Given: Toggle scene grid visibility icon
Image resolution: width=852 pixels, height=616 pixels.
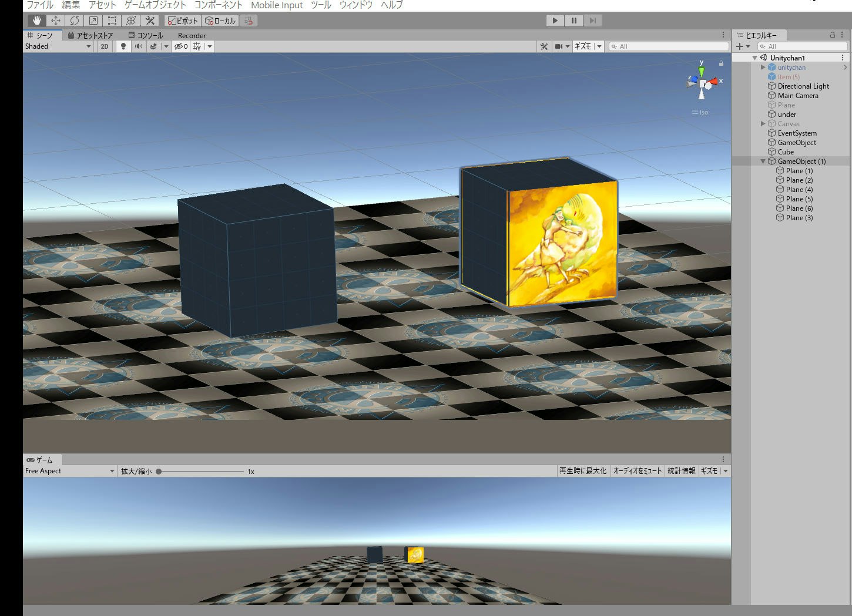Looking at the screenshot, I should pos(197,46).
